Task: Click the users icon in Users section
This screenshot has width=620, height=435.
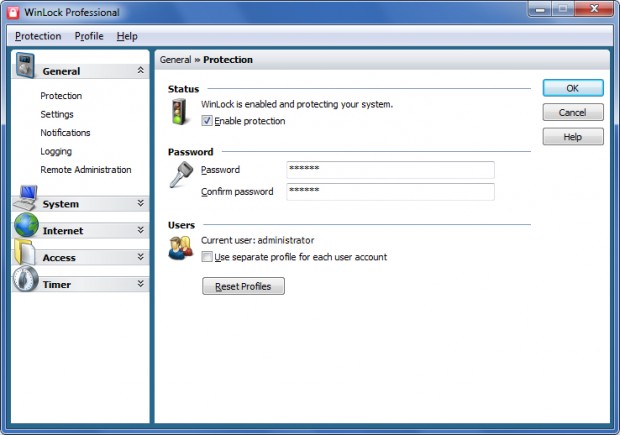Action: coord(181,248)
